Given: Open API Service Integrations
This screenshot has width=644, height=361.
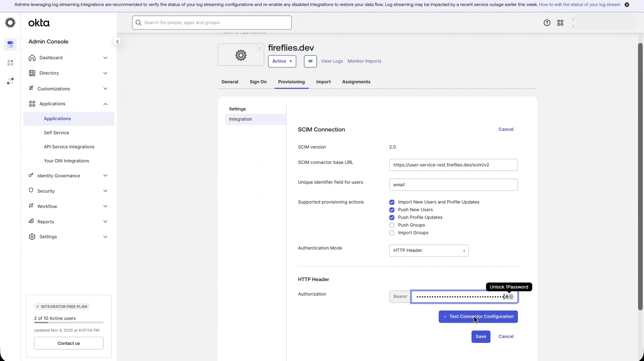Looking at the screenshot, I should 69,147.
